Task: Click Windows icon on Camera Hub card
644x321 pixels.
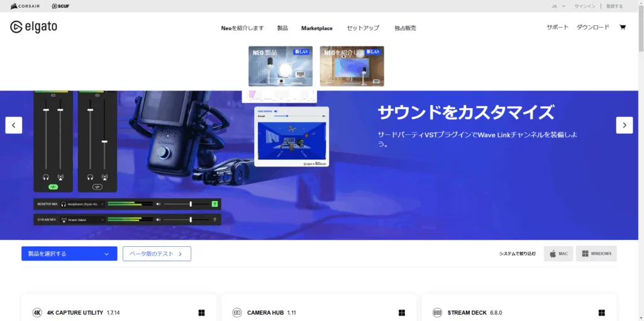Action: coord(402,313)
